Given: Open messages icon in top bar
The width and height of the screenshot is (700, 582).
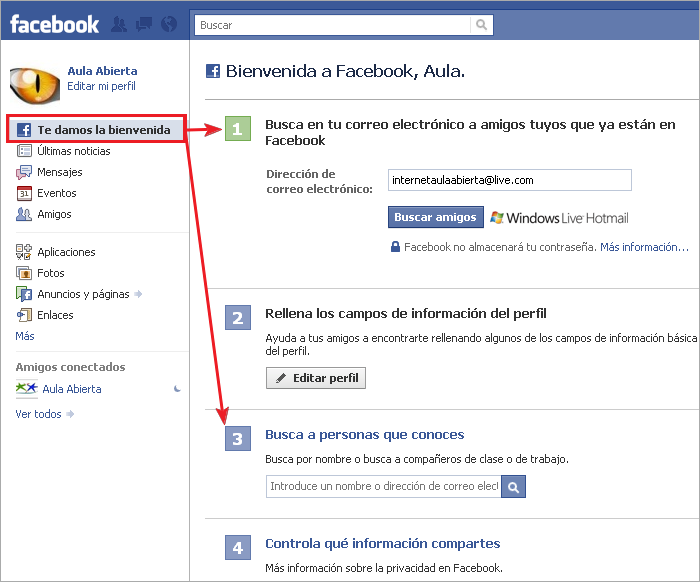Looking at the screenshot, I should click(x=144, y=24).
